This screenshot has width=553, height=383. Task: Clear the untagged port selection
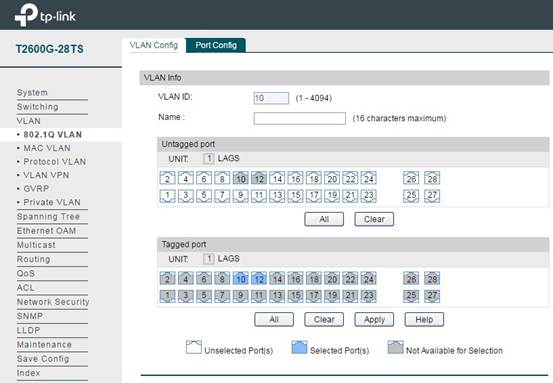point(374,219)
